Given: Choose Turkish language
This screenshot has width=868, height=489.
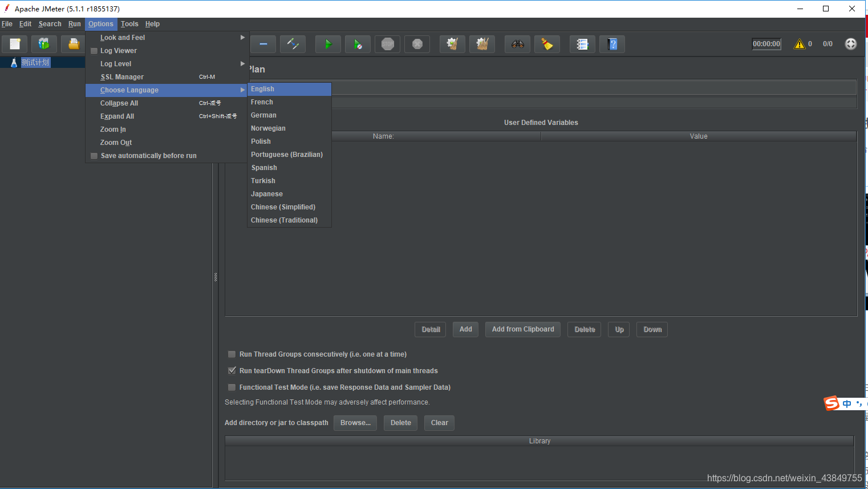Looking at the screenshot, I should (x=289, y=181).
